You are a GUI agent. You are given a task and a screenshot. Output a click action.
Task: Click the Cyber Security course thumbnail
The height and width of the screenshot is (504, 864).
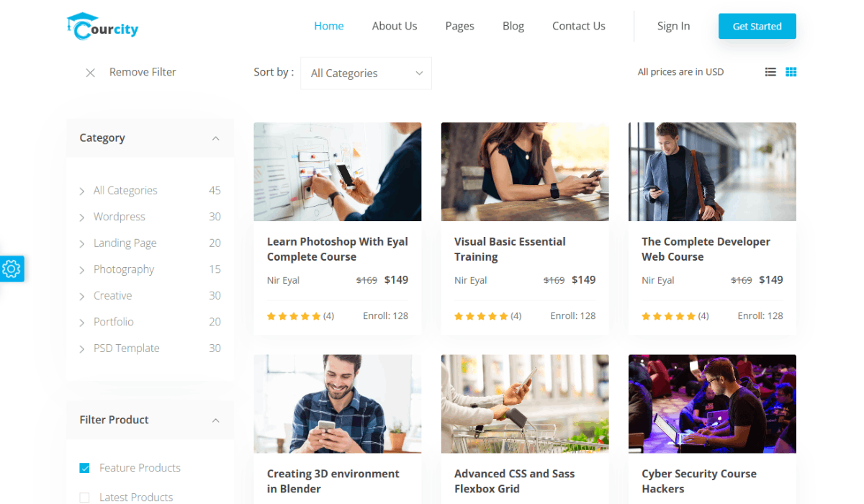[x=712, y=403]
